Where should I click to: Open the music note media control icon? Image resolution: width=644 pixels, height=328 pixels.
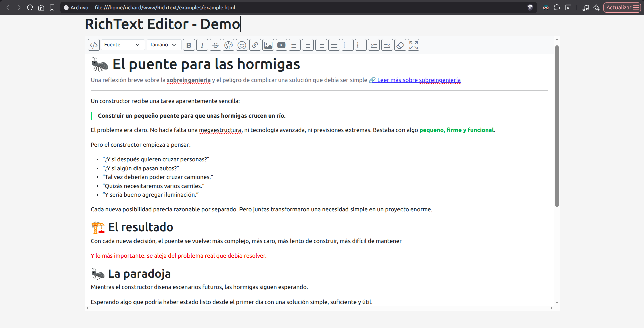point(586,7)
